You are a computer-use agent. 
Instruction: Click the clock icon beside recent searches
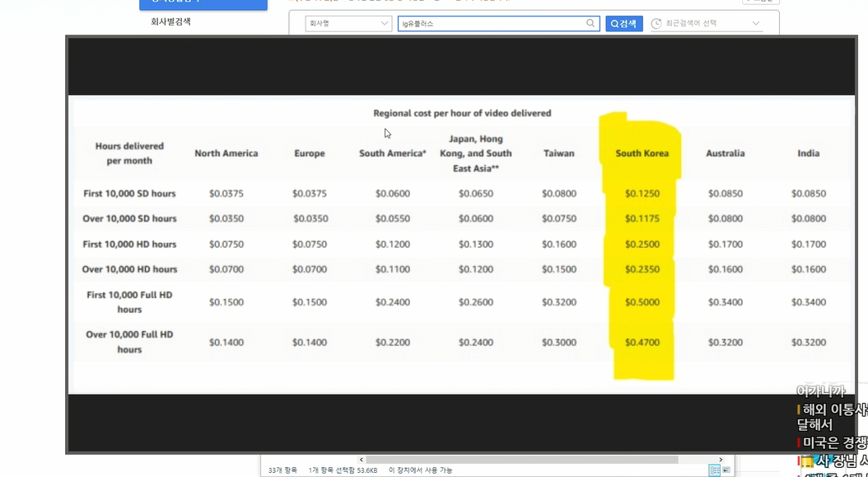(656, 24)
